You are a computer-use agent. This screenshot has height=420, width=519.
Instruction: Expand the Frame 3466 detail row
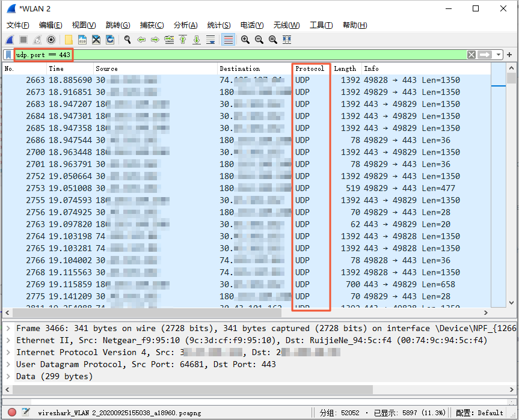coord(8,329)
